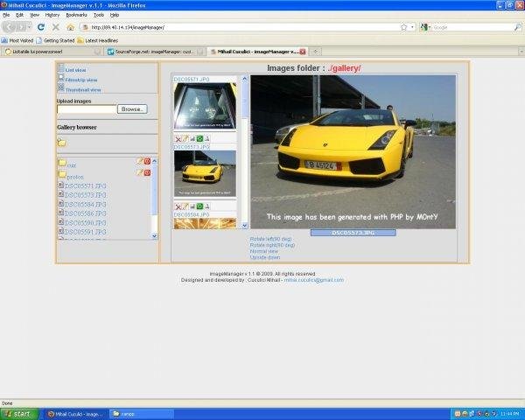
Task: Switch to the SourceForge.net imageManager tab
Action: [x=155, y=52]
